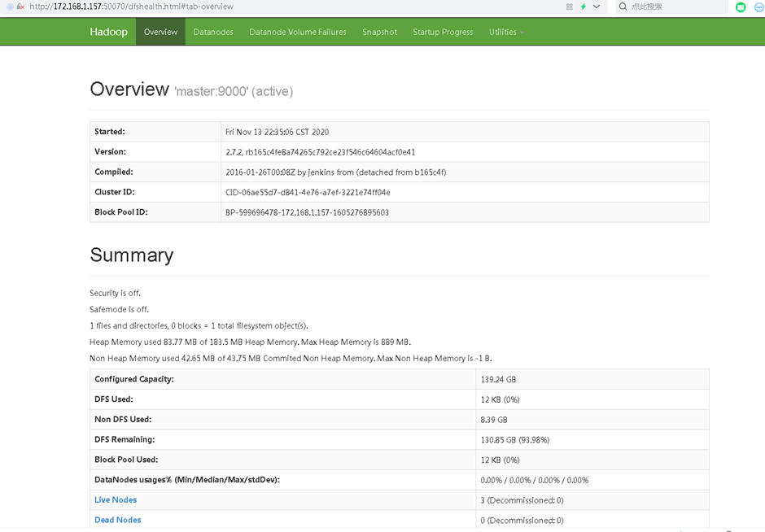Open the Dead Nodes link
This screenshot has width=765, height=532.
pos(117,520)
